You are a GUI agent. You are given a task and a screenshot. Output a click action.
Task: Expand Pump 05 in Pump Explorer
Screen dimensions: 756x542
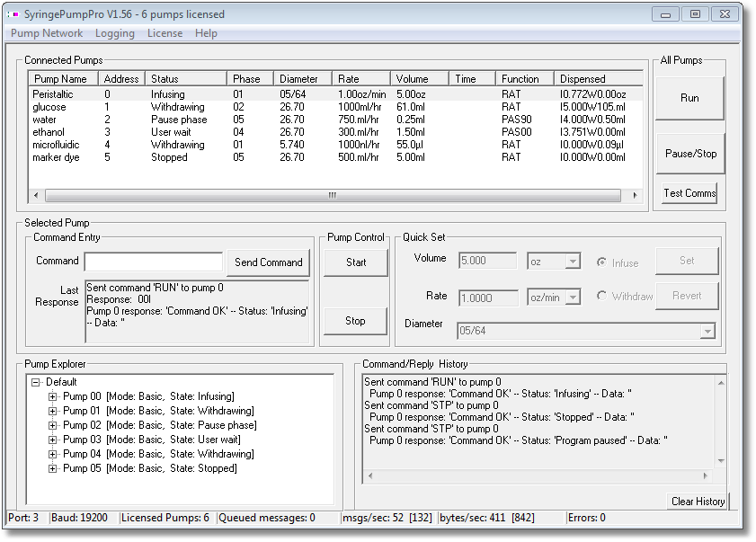[x=52, y=468]
